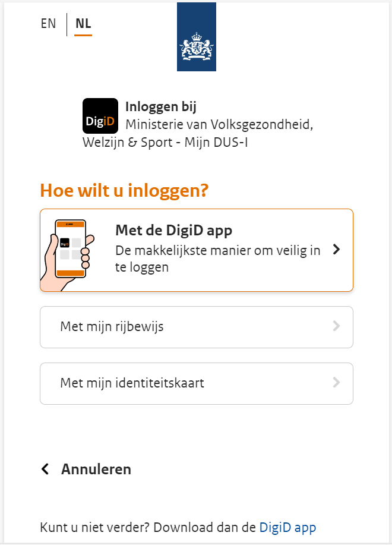This screenshot has width=392, height=545.
Task: Select the NL language tab
Action: pyautogui.click(x=83, y=24)
